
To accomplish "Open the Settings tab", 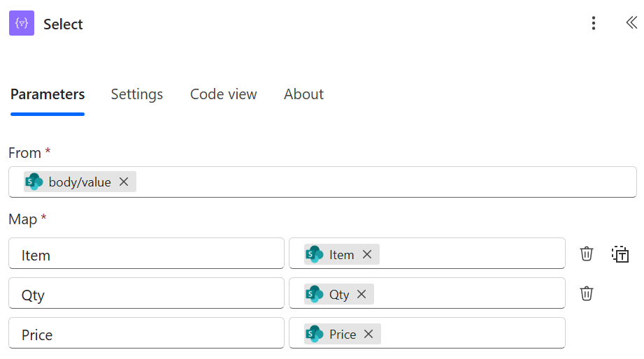I will [137, 94].
